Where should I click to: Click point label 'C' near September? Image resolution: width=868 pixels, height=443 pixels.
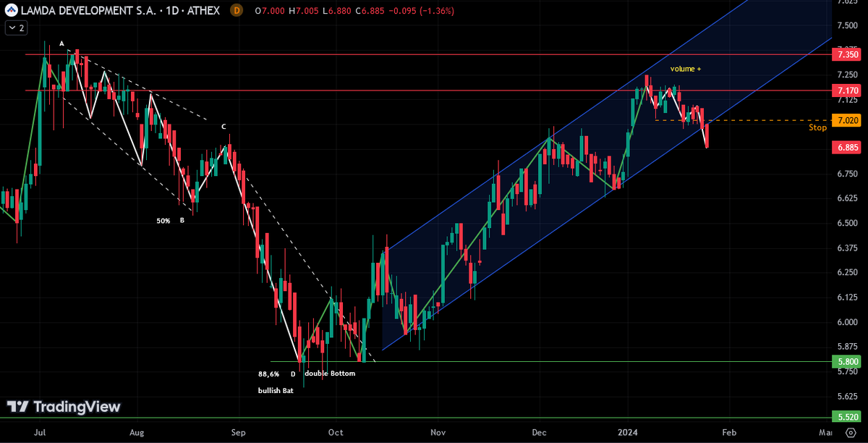pos(224,127)
